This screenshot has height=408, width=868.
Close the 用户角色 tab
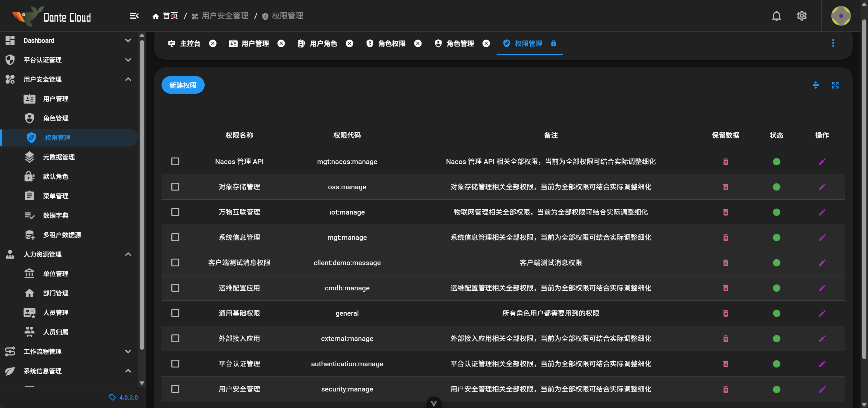pyautogui.click(x=349, y=43)
